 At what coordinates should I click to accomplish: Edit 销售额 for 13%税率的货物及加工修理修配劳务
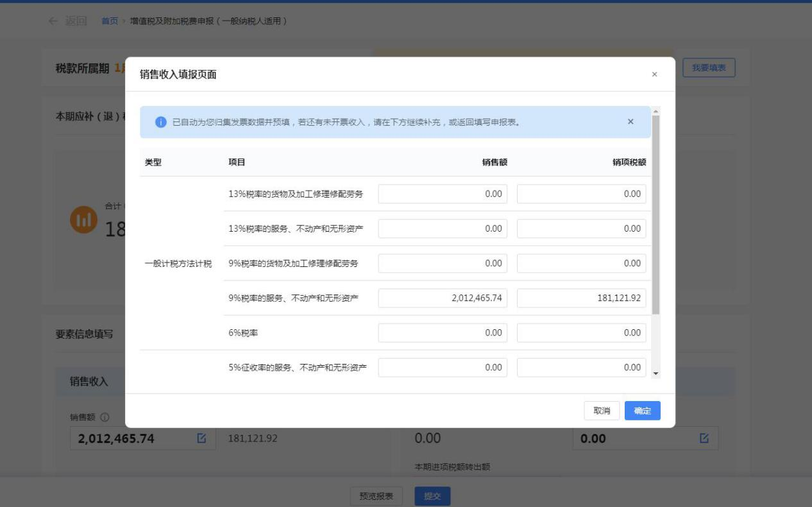[x=443, y=194]
